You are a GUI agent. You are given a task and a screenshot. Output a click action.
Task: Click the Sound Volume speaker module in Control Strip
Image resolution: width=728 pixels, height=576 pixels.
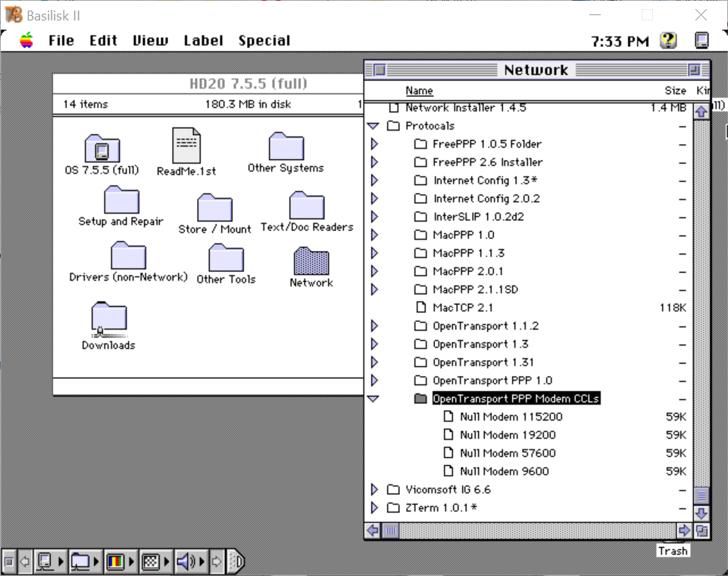click(x=190, y=562)
